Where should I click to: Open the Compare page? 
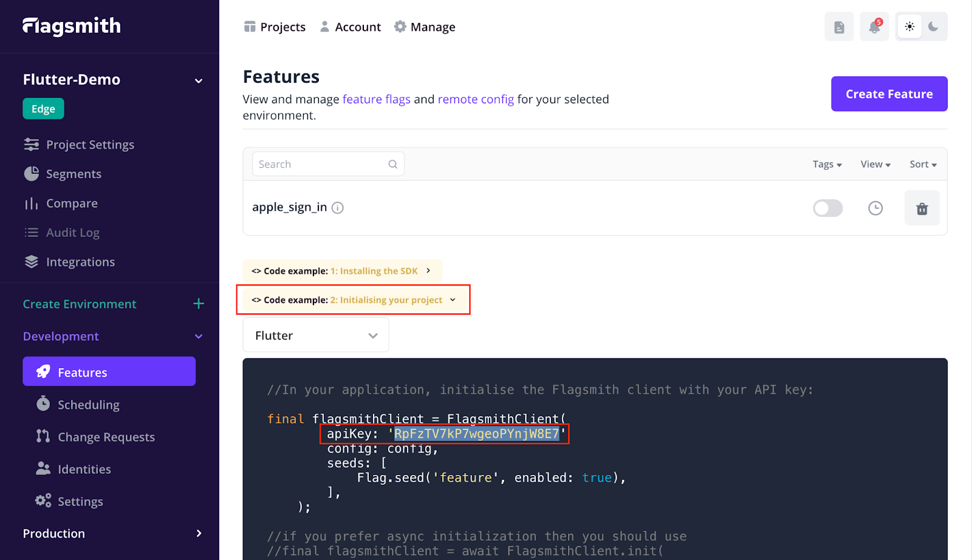(61, 203)
